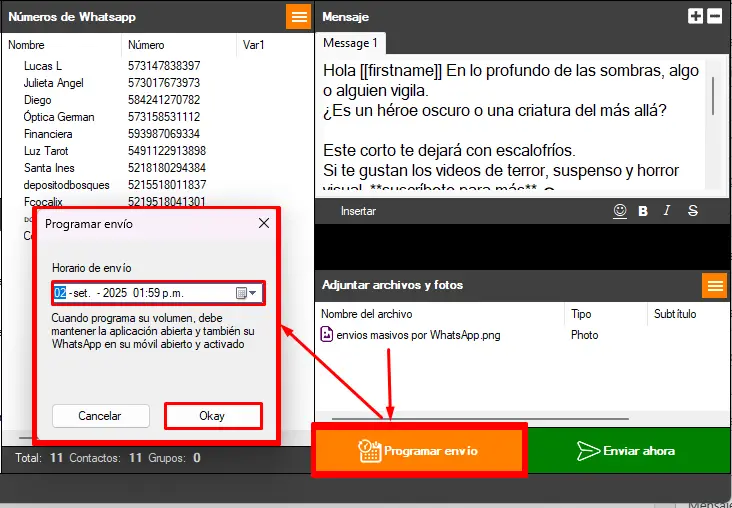
Task: Apply bold formatting to message text
Action: (643, 211)
